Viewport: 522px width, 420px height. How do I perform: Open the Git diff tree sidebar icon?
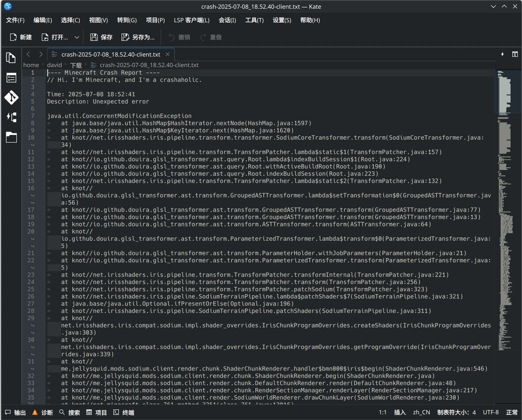click(11, 117)
